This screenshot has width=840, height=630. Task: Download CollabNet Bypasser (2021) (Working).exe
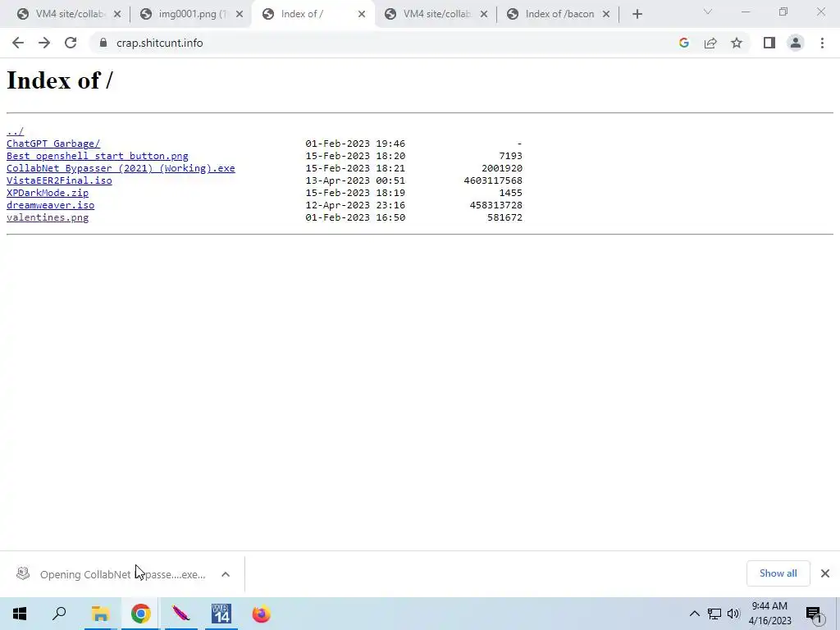121,168
